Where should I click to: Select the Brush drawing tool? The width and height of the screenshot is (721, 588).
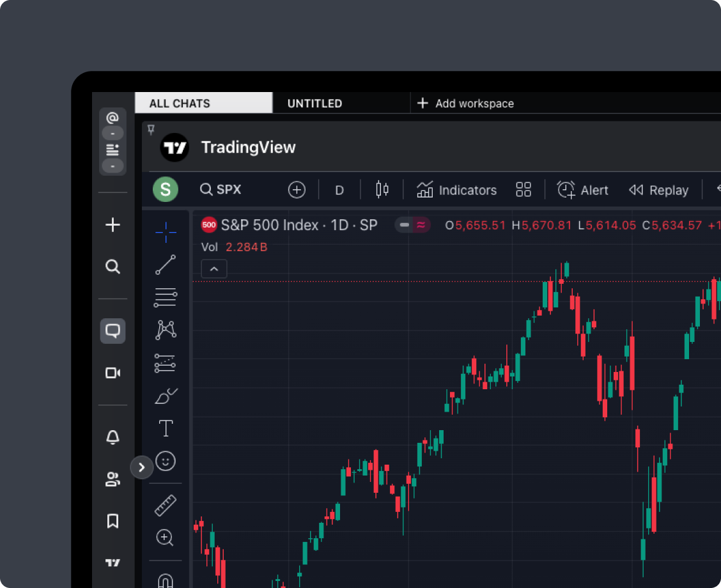click(165, 396)
